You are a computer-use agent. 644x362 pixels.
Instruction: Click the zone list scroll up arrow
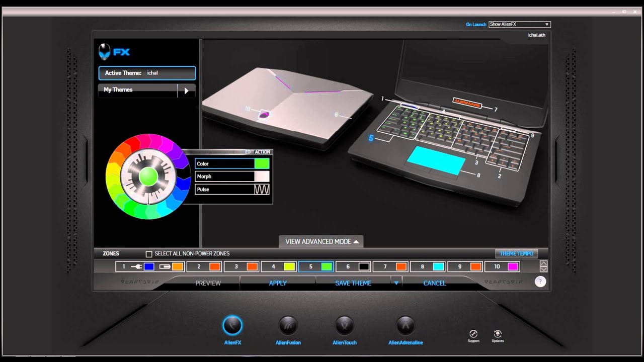coord(543,263)
